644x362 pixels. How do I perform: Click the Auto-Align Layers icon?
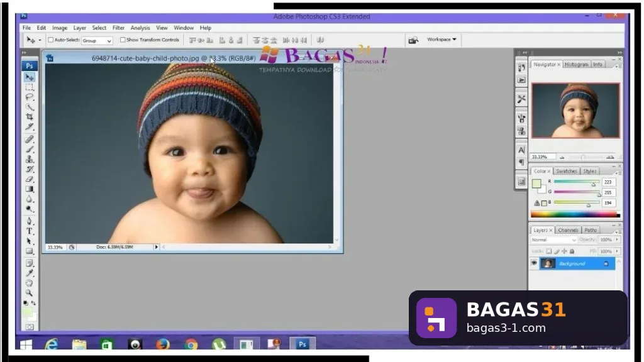[x=320, y=40]
